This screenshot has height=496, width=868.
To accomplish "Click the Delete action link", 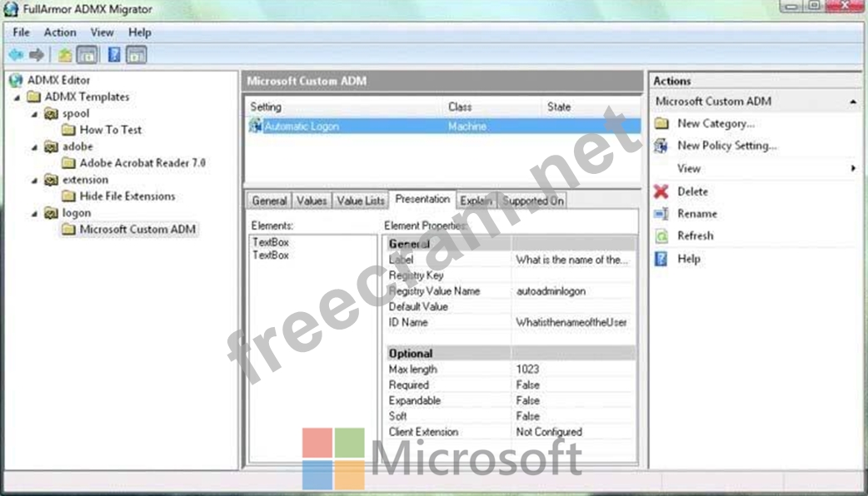I will click(x=692, y=191).
